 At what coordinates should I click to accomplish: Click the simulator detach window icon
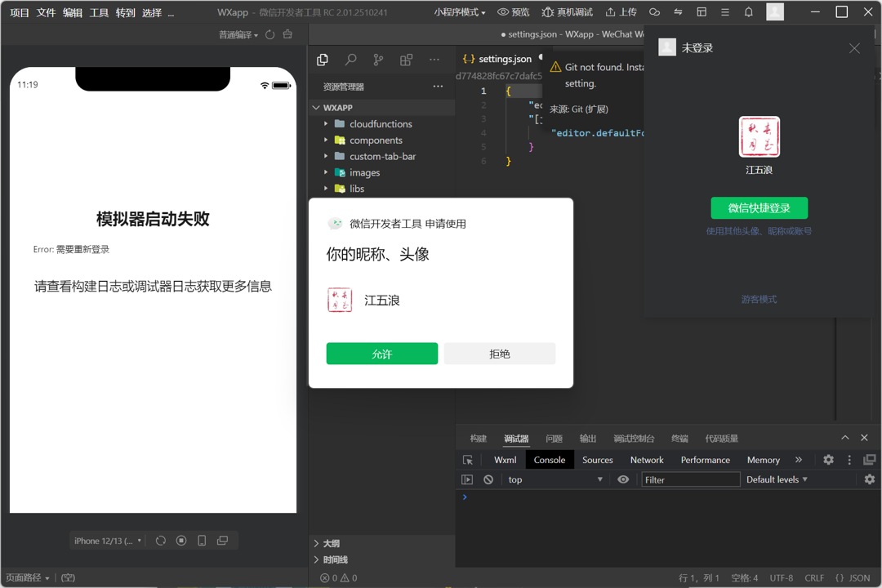pyautogui.click(x=223, y=541)
